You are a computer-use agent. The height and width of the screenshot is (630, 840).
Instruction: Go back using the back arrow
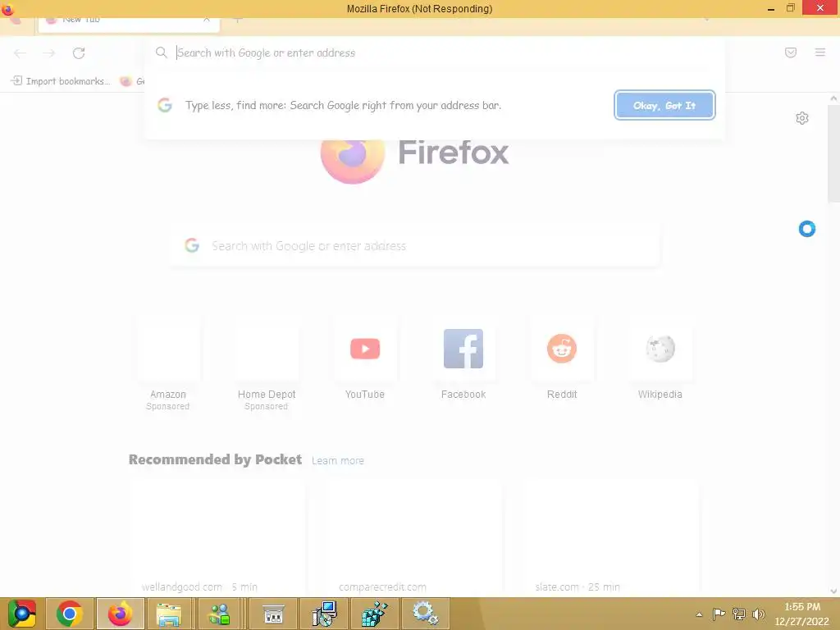(20, 53)
